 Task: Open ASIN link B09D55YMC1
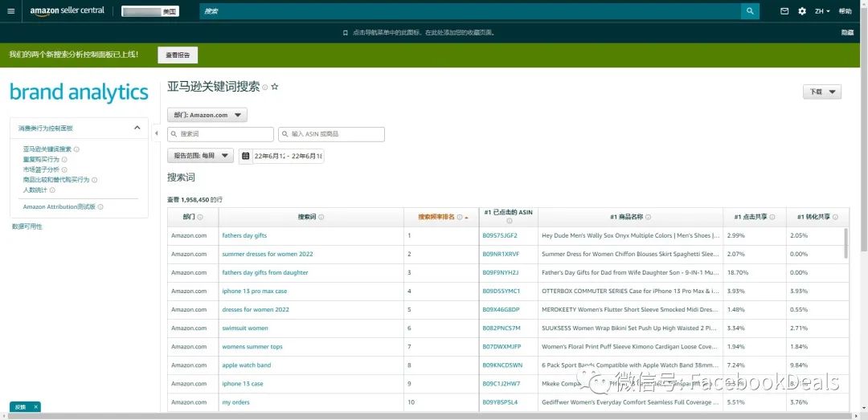502,291
